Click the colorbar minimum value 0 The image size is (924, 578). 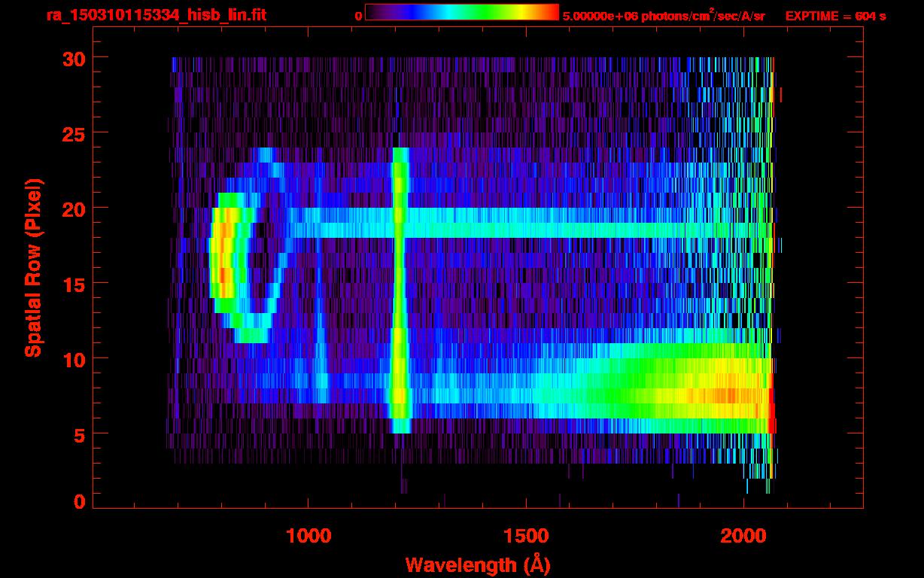358,16
